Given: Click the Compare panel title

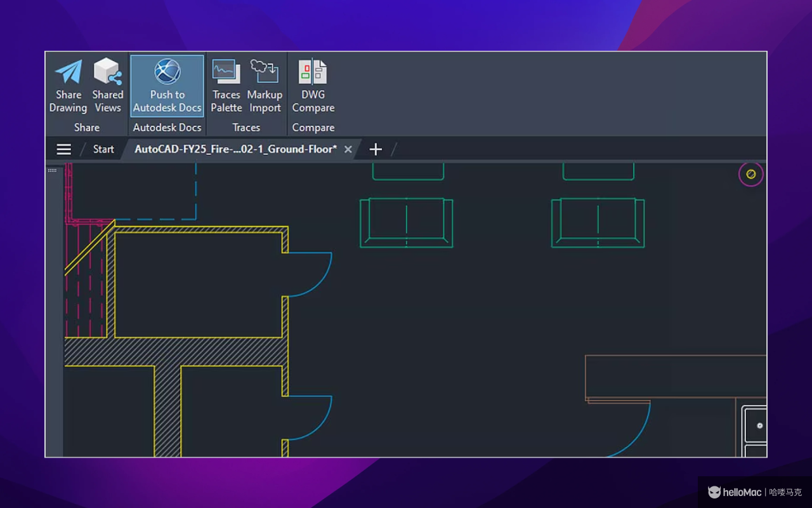Looking at the screenshot, I should [313, 128].
